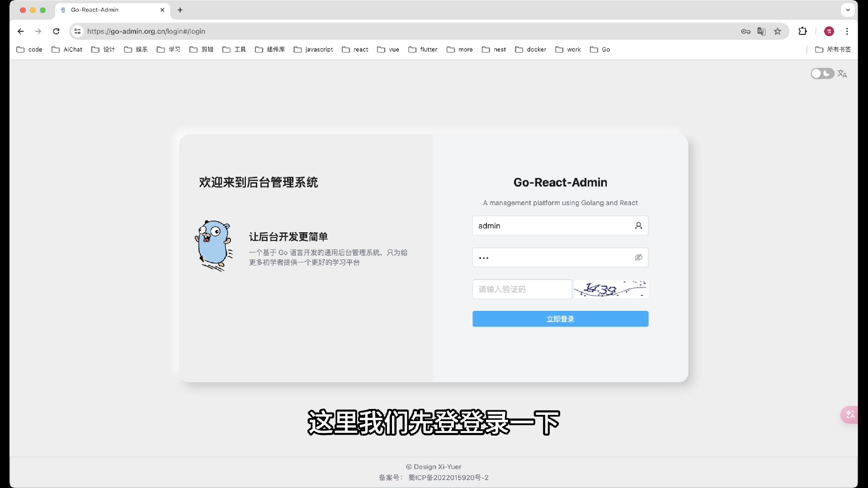Open the 学习 bookmarks folder
Image resolution: width=868 pixels, height=488 pixels.
(169, 50)
